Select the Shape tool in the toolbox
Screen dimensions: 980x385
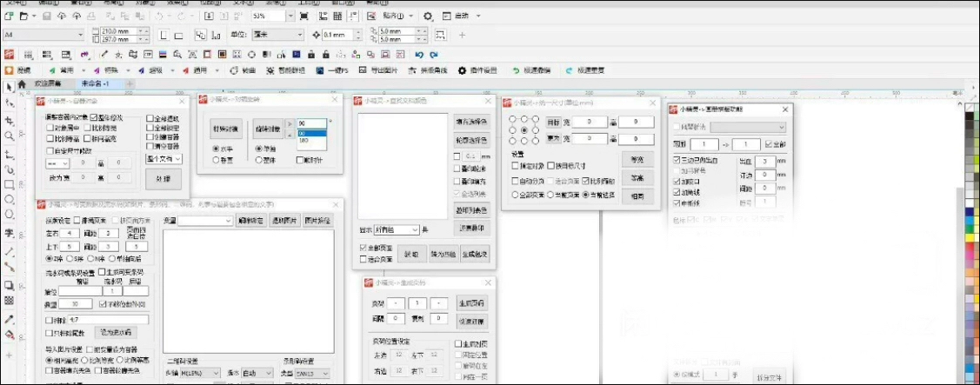tap(9, 103)
